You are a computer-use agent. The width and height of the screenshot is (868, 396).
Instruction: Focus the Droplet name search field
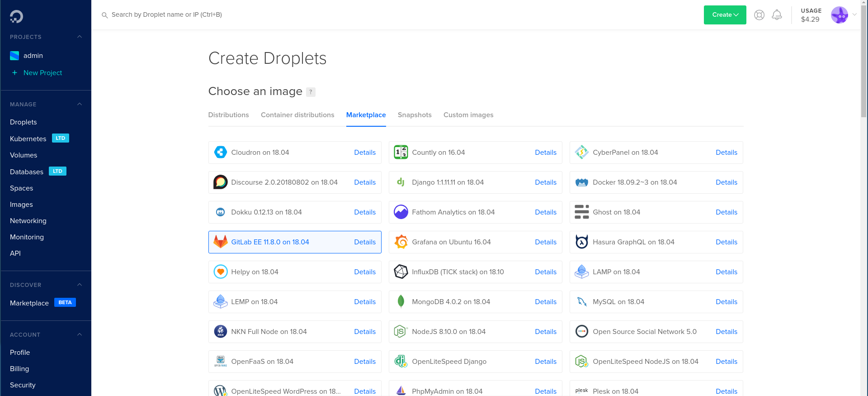[x=167, y=15]
